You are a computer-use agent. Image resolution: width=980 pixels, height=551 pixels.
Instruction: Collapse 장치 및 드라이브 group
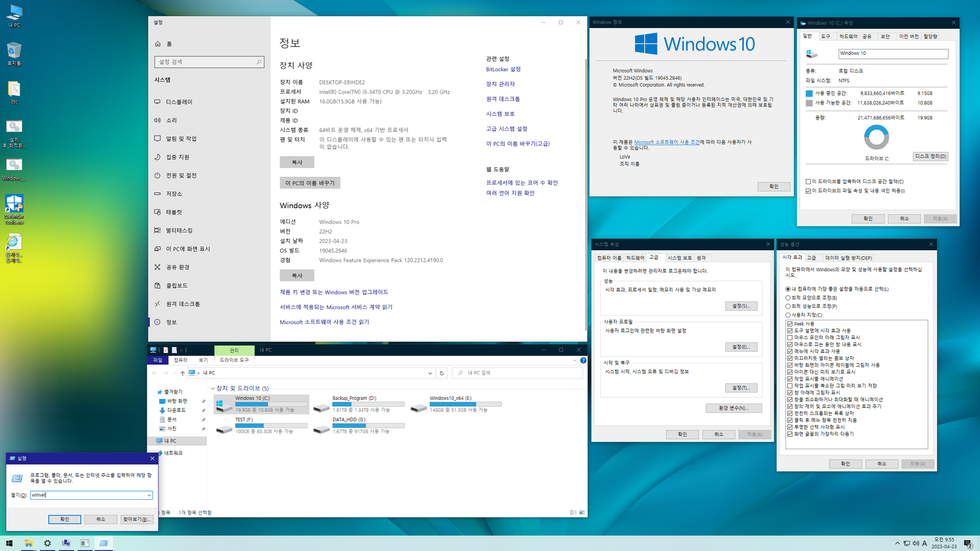(x=213, y=389)
